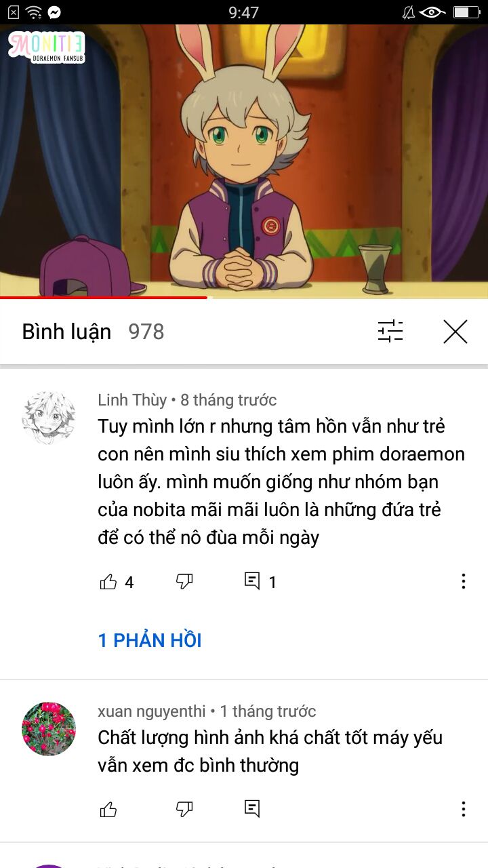
Task: Like xuan nguyenthi's comment
Action: (108, 809)
